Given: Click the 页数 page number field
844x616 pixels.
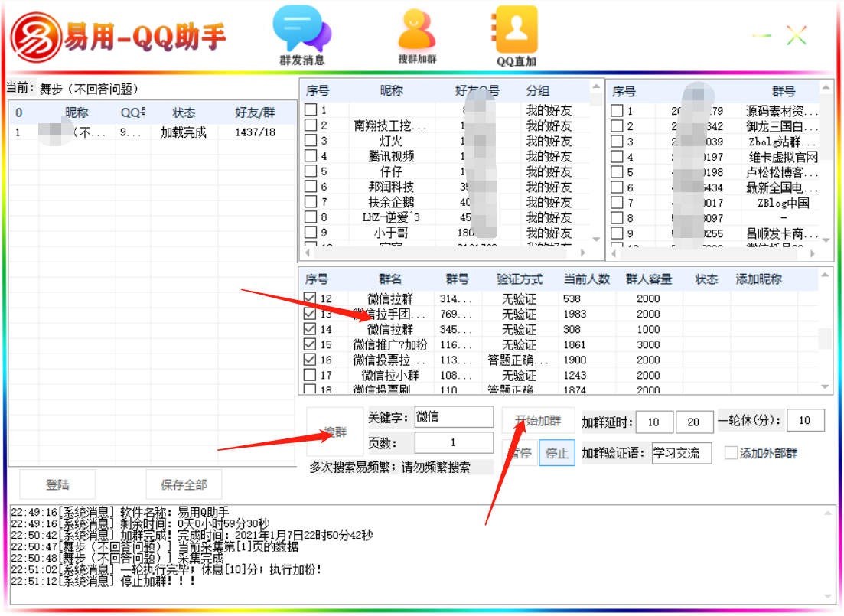Looking at the screenshot, I should click(x=454, y=442).
